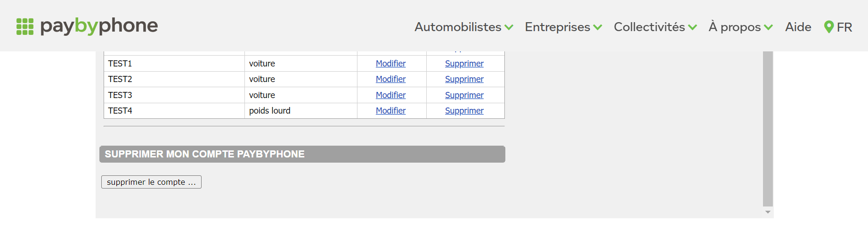
Task: Click the green location pin icon
Action: (829, 27)
